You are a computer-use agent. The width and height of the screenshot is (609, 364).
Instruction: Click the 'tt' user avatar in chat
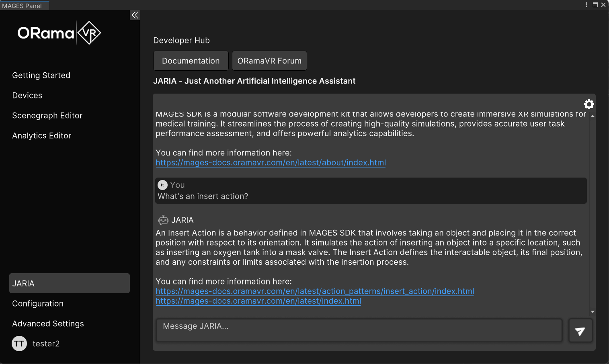point(162,185)
